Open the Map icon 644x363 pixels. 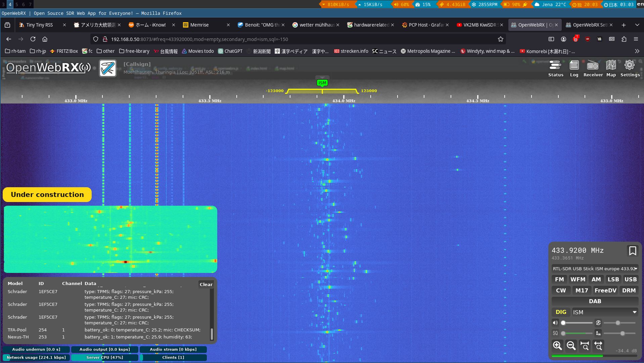(x=611, y=69)
